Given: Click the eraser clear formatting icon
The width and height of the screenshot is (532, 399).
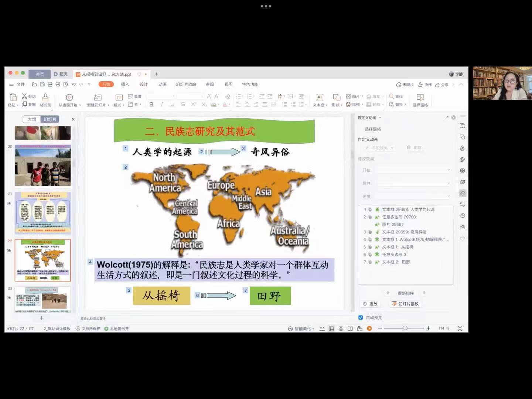Looking at the screenshot, I should click(x=228, y=96).
